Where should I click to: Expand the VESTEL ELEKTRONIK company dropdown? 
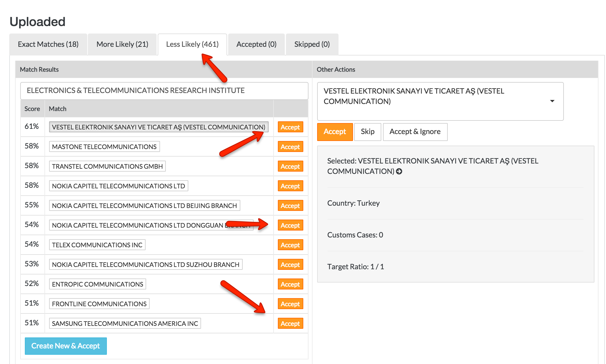[x=552, y=101]
